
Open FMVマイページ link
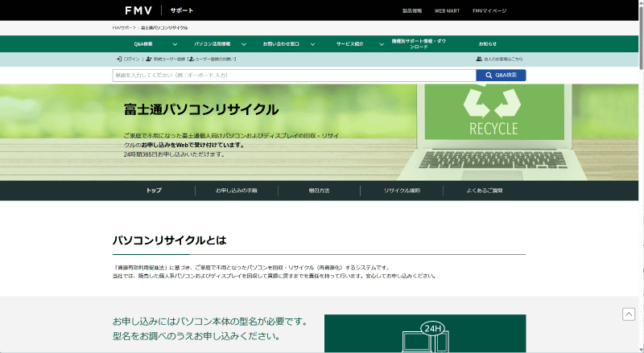(x=489, y=10)
